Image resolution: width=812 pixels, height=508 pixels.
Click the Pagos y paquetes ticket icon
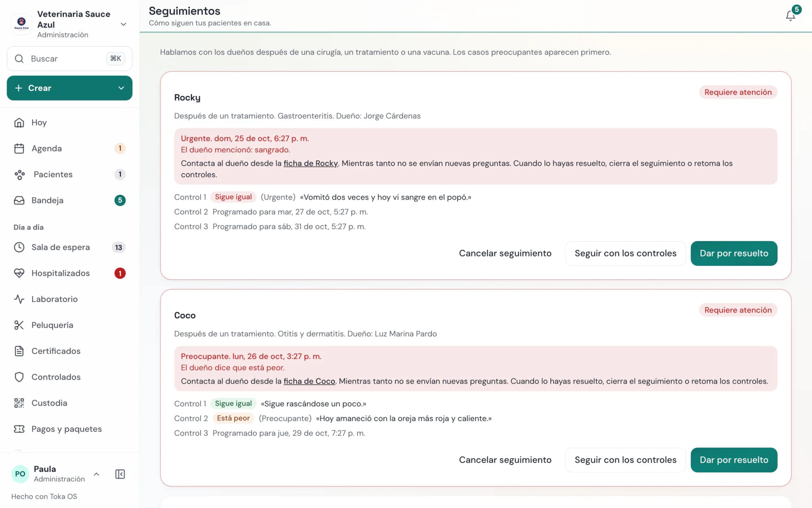click(x=19, y=429)
